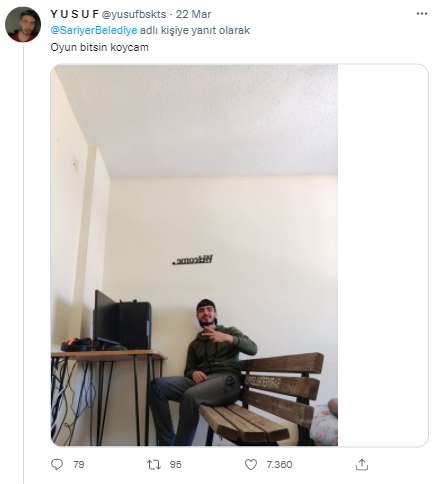Open the @yusufbskts handle
The image size is (438, 484).
pyautogui.click(x=134, y=14)
